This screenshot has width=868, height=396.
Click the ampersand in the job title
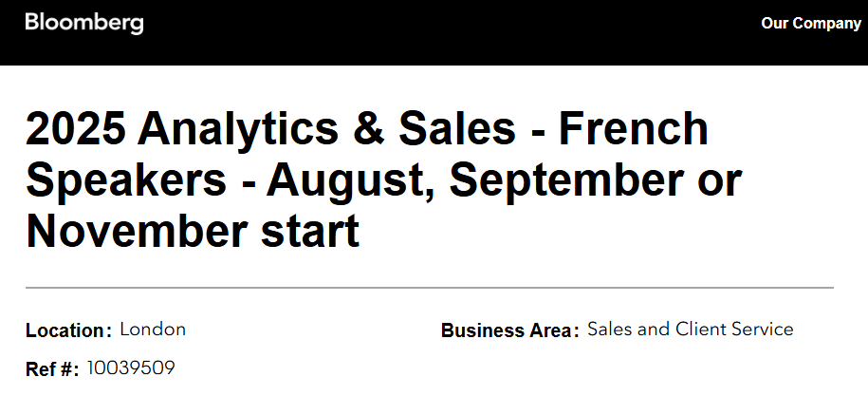tap(368, 129)
